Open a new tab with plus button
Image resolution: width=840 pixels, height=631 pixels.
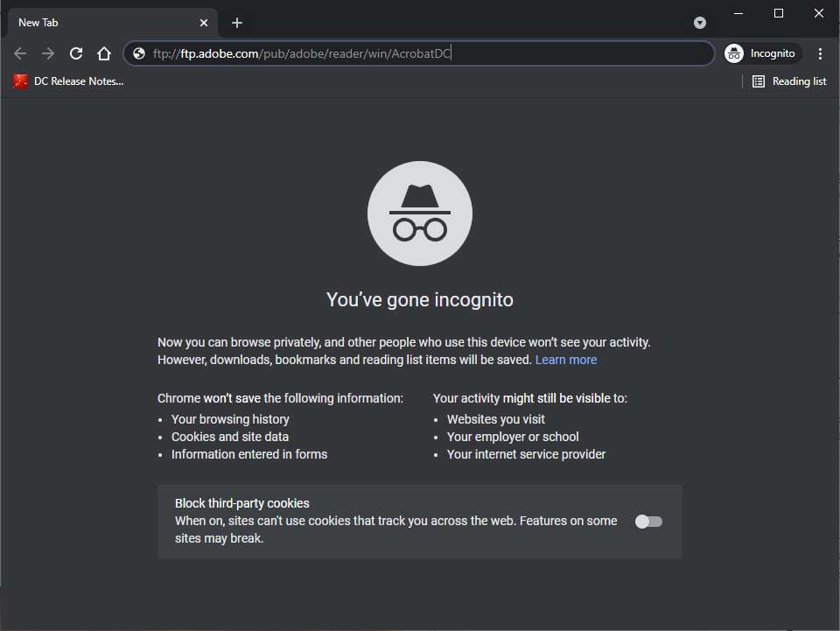237,23
